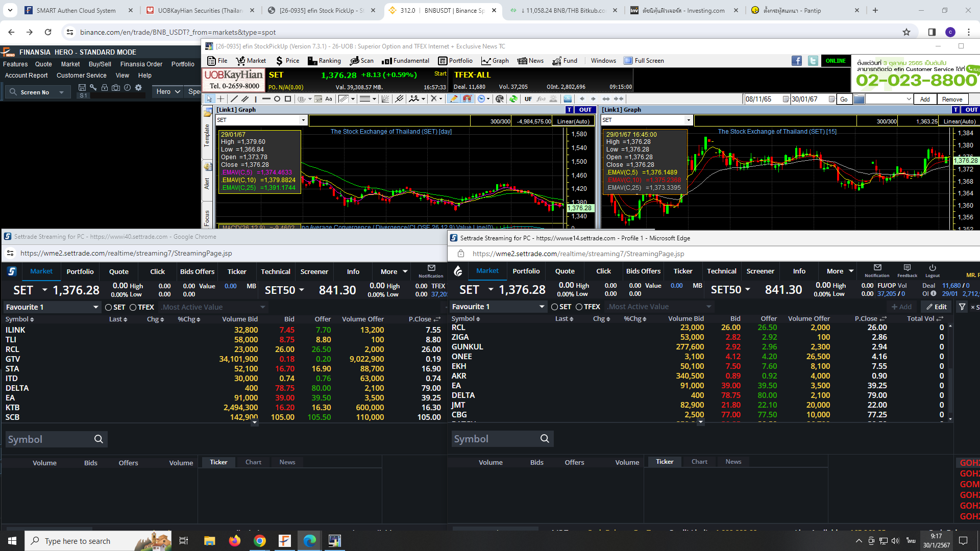Expand Favourite 1 list in right Settrade window
The width and height of the screenshot is (980, 551).
point(542,307)
